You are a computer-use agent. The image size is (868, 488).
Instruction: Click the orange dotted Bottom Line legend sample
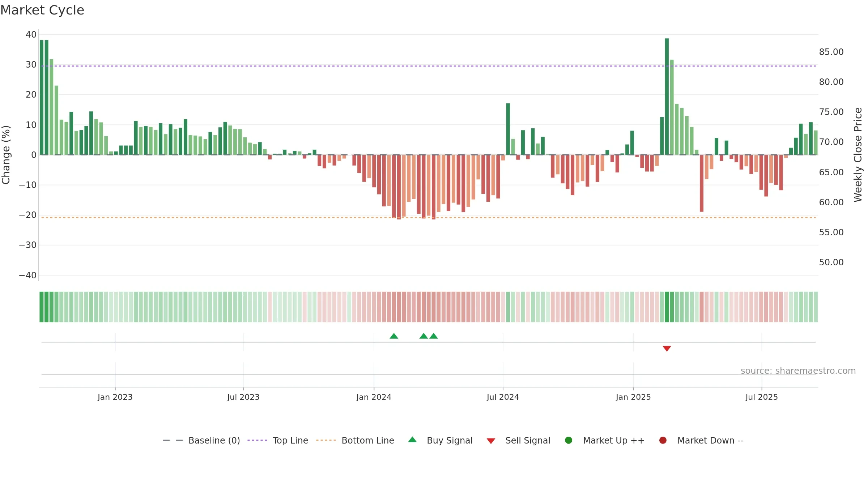pos(326,440)
